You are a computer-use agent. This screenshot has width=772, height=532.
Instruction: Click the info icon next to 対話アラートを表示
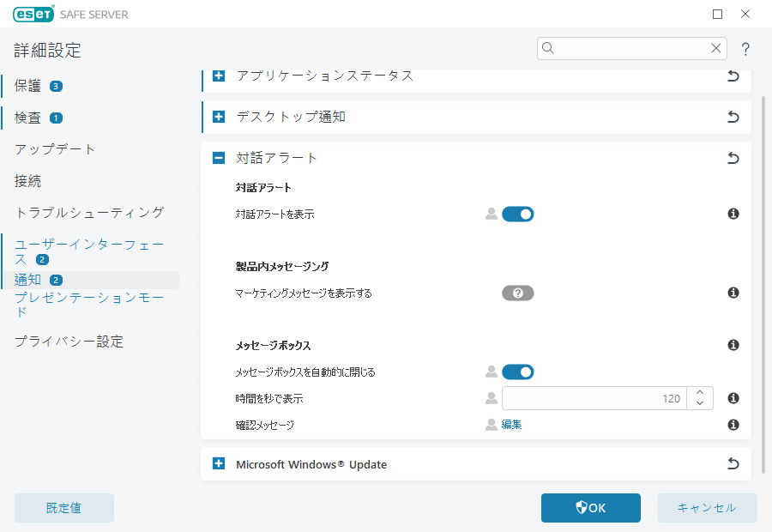point(733,214)
